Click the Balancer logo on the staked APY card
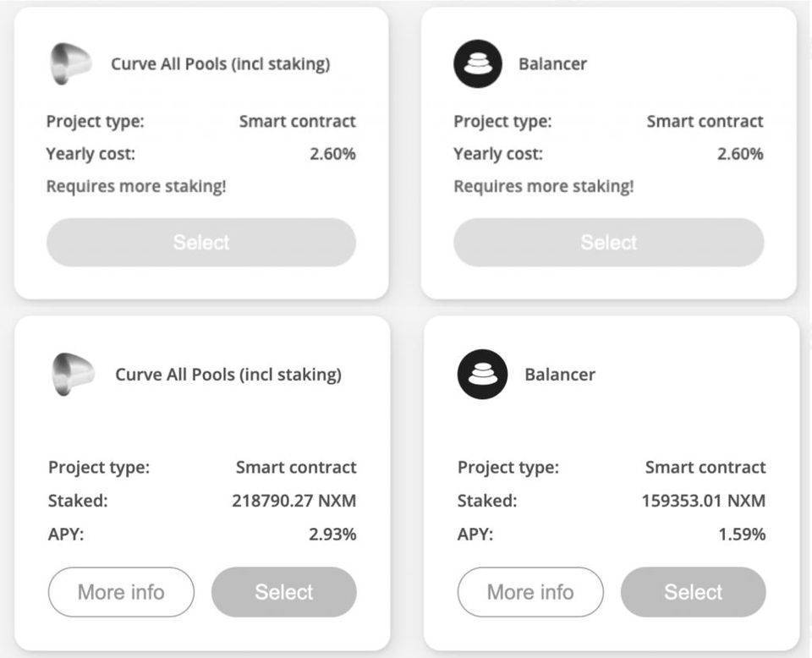Screen dimensions: 812x658 pyautogui.click(x=482, y=375)
